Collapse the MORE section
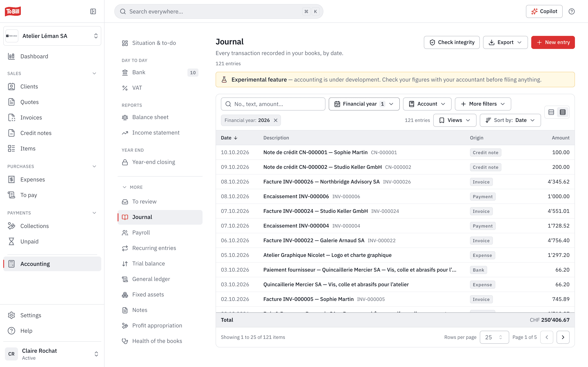The height and width of the screenshot is (367, 588). click(x=133, y=187)
